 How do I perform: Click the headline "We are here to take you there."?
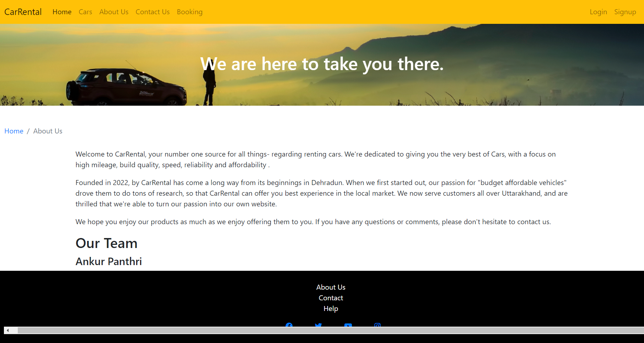[x=322, y=64]
